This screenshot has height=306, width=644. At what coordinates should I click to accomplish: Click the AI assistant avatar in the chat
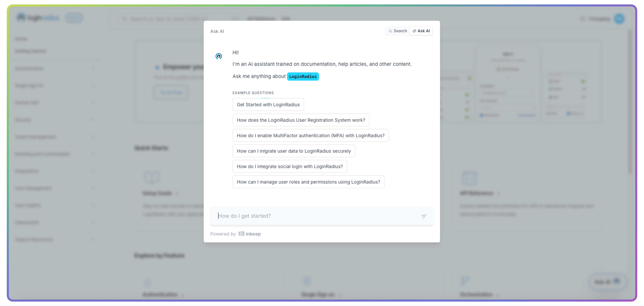pyautogui.click(x=219, y=56)
